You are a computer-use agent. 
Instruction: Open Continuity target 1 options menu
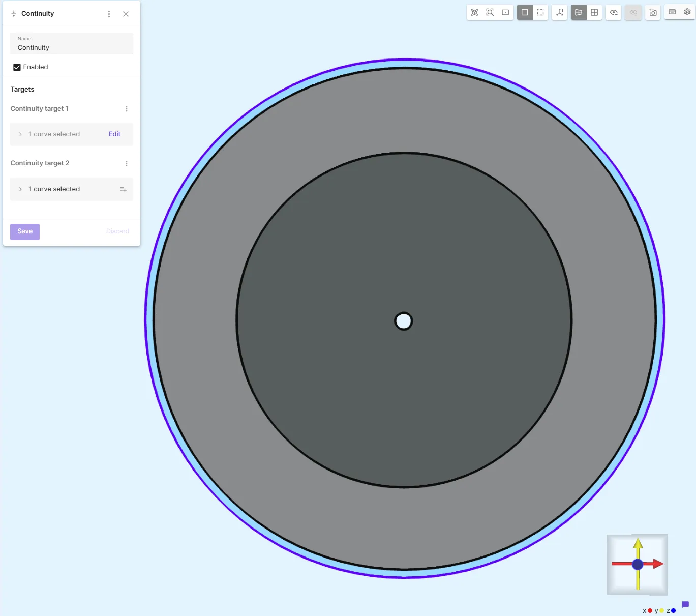[127, 109]
